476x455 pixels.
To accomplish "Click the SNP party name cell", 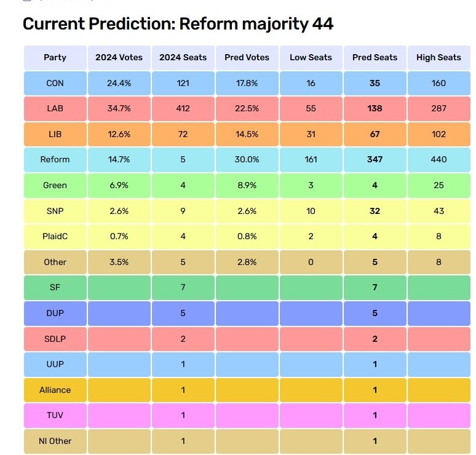I will click(55, 211).
